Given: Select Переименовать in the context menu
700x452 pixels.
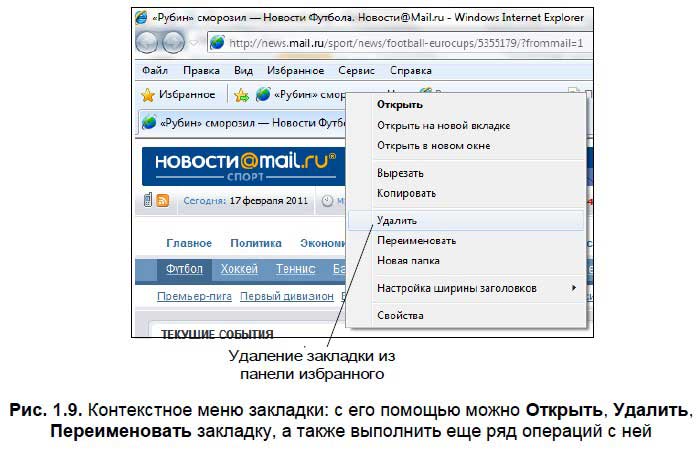Looking at the screenshot, I should [x=416, y=240].
